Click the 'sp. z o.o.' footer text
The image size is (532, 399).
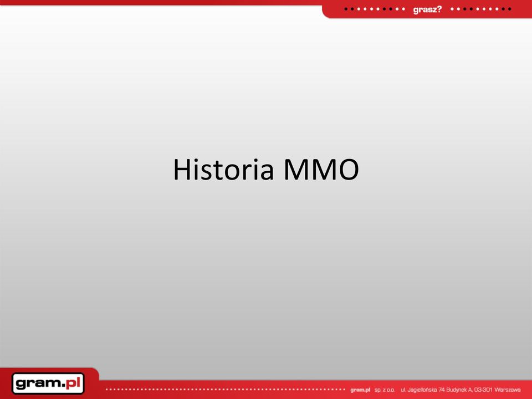385,390
